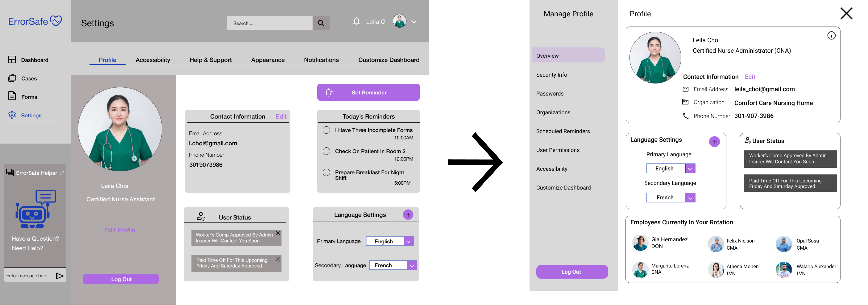This screenshot has width=868, height=305.
Task: Dismiss the Paid Time Off status notice
Action: point(278,259)
